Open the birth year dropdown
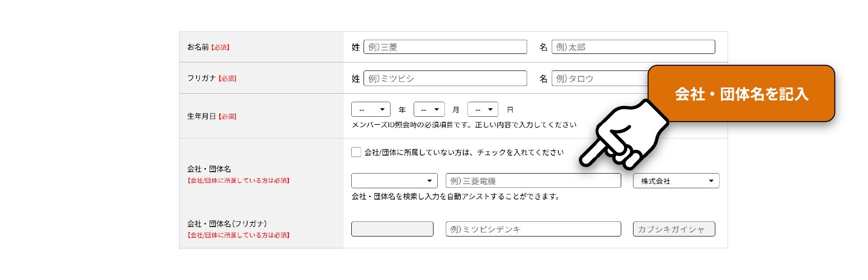The height and width of the screenshot is (280, 868). tap(371, 109)
